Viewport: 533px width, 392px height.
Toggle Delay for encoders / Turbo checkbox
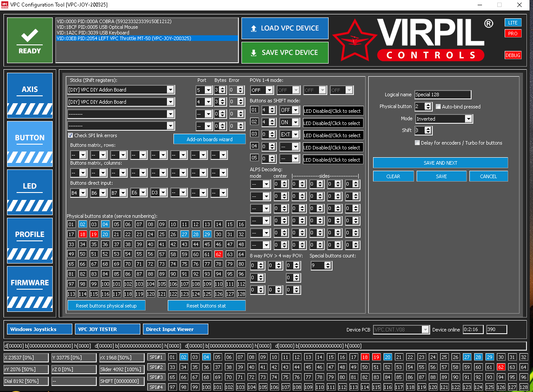(x=418, y=143)
